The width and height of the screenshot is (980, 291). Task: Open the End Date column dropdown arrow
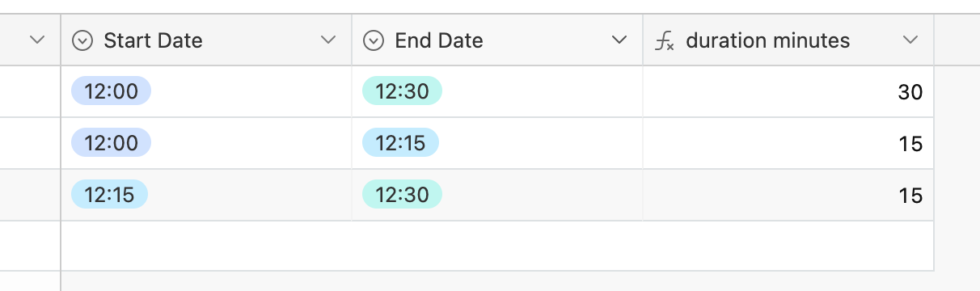[619, 40]
